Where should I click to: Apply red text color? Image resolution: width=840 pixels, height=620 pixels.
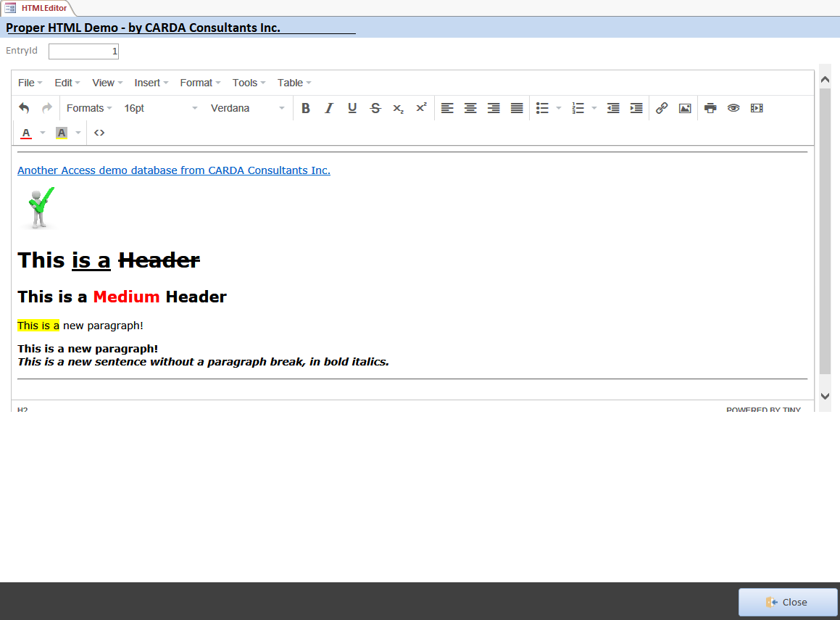click(x=25, y=133)
